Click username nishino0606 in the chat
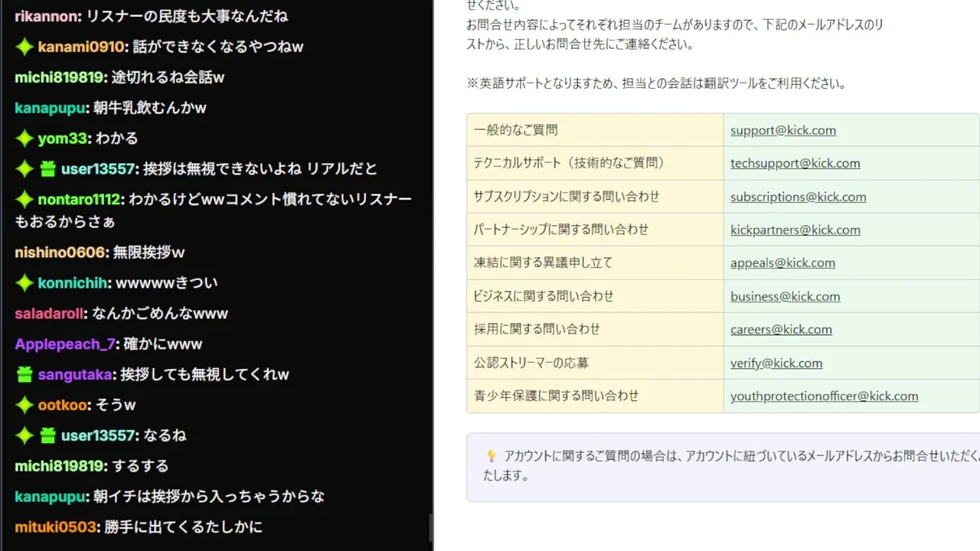Viewport: 980px width, 551px height. tap(60, 253)
